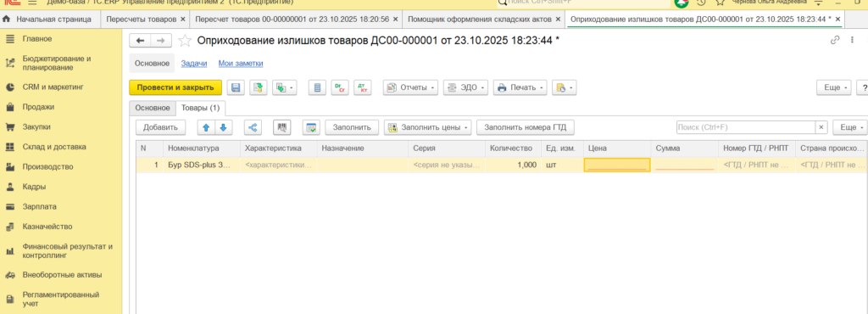868x314 pixels.
Task: Move row up with blue arrow
Action: [x=206, y=127]
